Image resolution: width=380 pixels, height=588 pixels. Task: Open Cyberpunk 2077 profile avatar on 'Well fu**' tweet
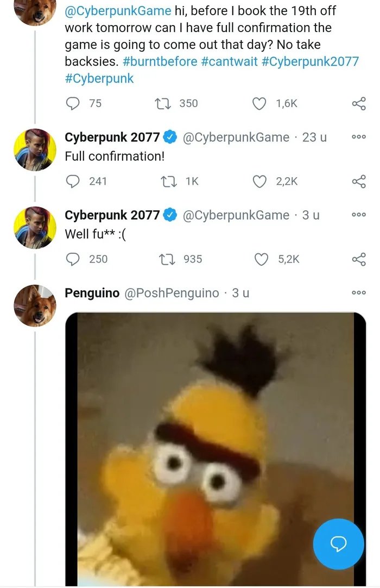coord(35,227)
